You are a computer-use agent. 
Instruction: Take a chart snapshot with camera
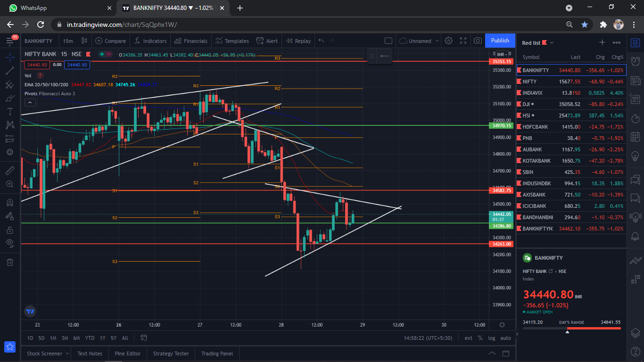click(x=478, y=41)
